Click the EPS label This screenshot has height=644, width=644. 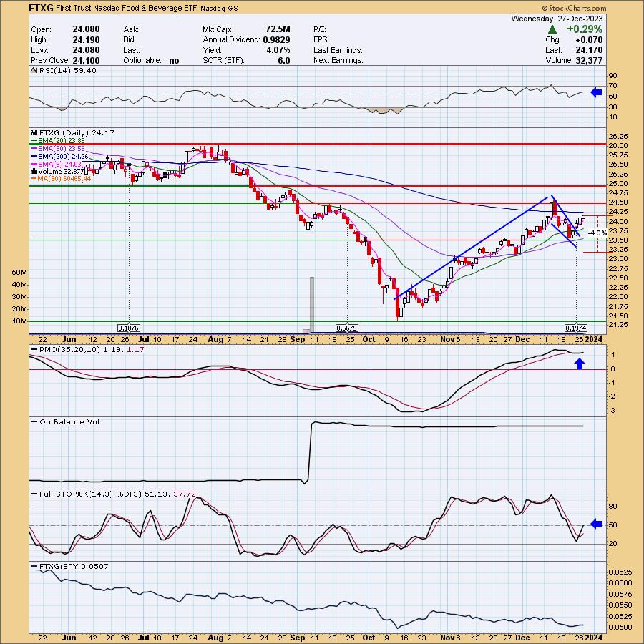(321, 40)
